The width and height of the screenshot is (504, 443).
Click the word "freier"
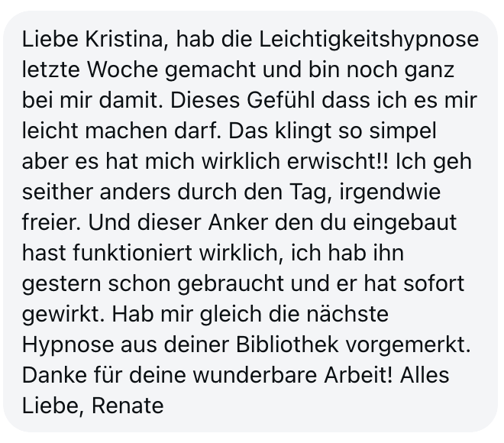tap(47, 222)
